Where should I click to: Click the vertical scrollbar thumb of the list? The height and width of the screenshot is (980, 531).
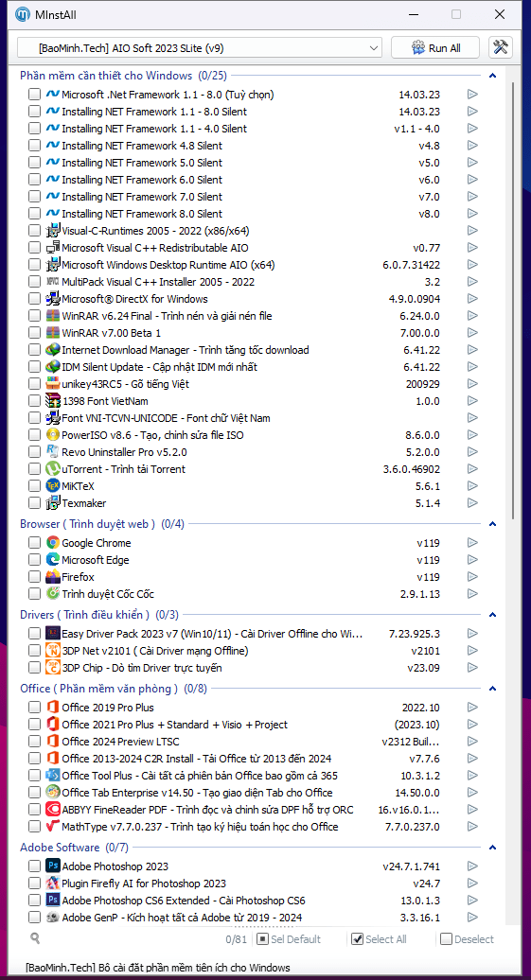pyautogui.click(x=513, y=300)
